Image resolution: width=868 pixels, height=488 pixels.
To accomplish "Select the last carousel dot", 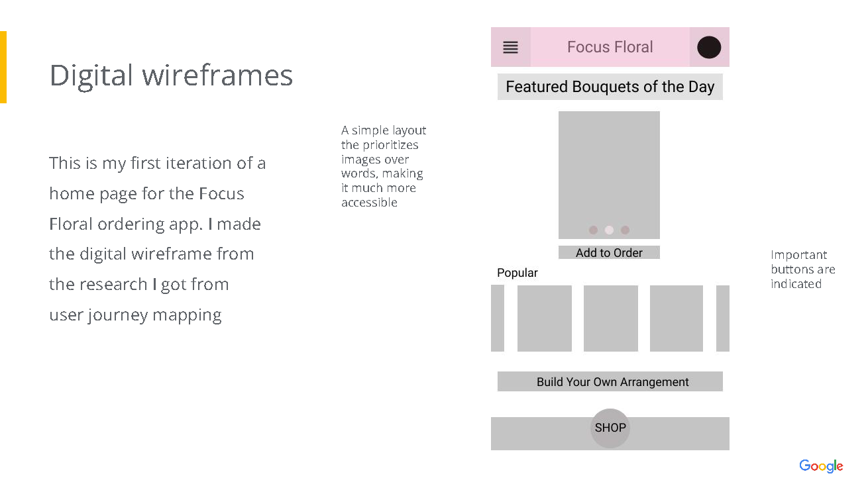I will tap(625, 230).
